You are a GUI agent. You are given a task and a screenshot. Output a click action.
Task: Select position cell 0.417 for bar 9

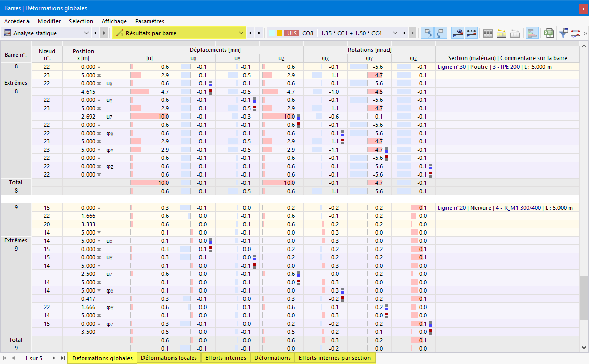pyautogui.click(x=83, y=299)
